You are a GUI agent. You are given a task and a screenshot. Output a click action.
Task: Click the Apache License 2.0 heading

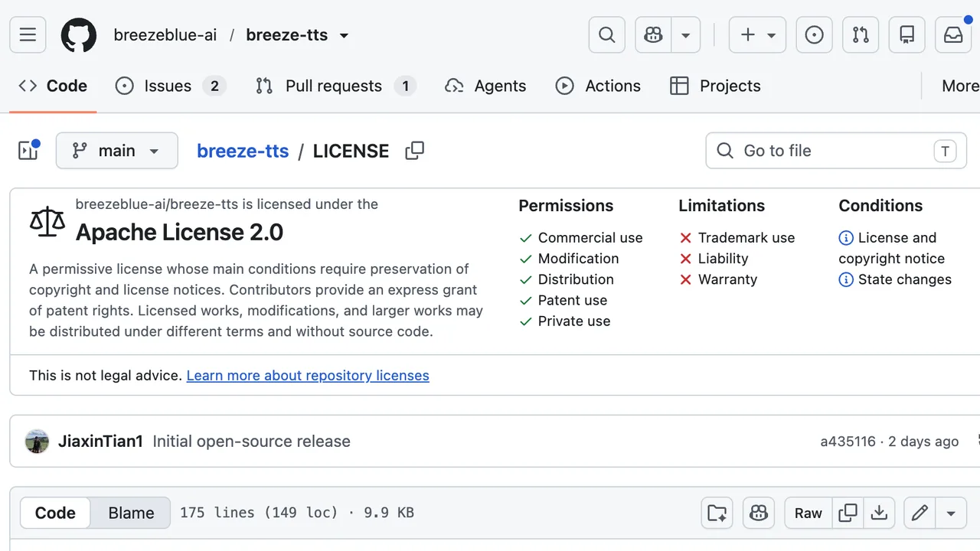coord(179,232)
